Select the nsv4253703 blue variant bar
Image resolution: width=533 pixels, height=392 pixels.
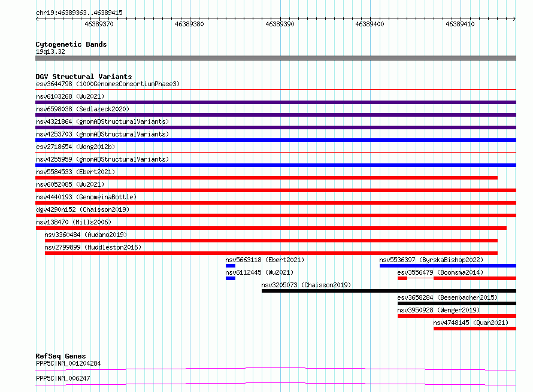(275, 140)
